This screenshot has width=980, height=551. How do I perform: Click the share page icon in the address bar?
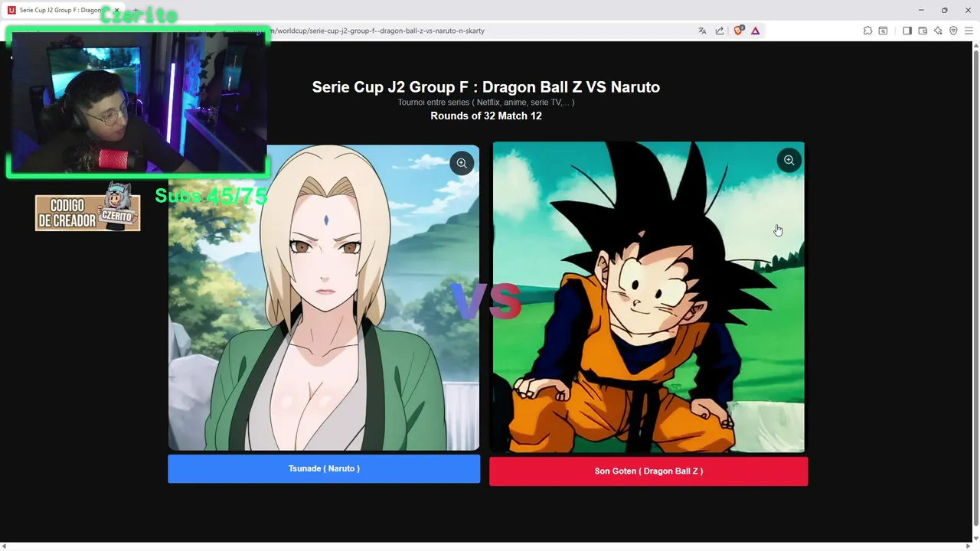[x=720, y=31]
